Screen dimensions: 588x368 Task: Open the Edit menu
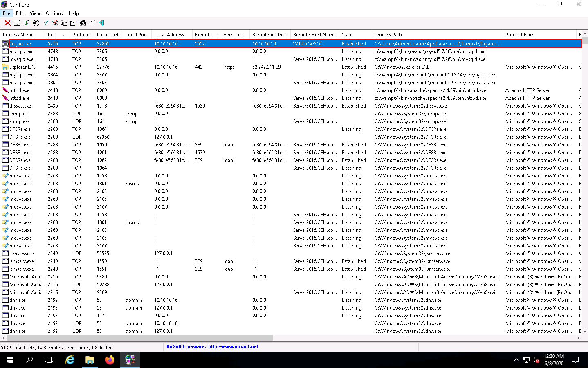20,13
